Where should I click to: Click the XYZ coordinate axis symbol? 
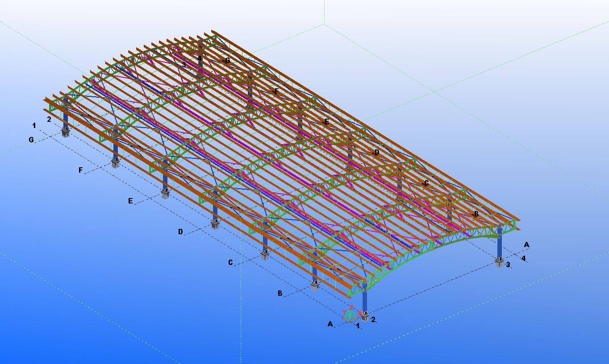(x=350, y=314)
